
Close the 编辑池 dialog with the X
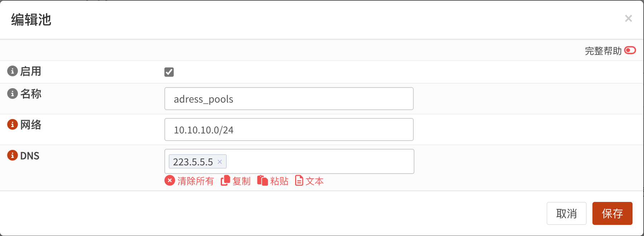(x=628, y=18)
